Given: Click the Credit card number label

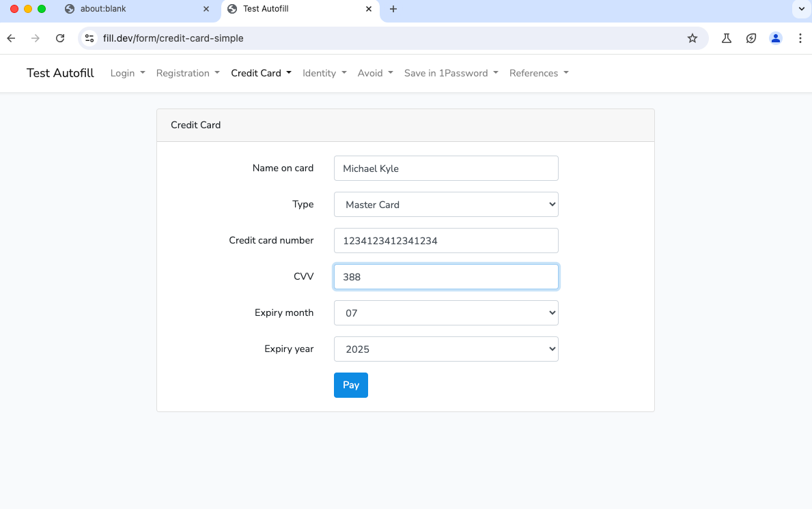Looking at the screenshot, I should [x=271, y=241].
